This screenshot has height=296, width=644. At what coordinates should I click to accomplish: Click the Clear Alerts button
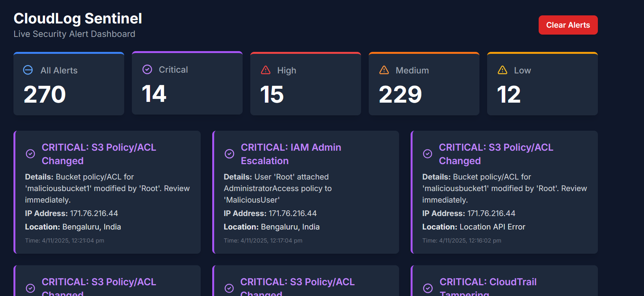[568, 25]
